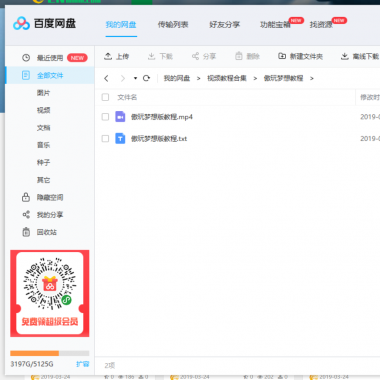The width and height of the screenshot is (380, 380).
Task: Select 全部文件 in the sidebar
Action: point(50,75)
